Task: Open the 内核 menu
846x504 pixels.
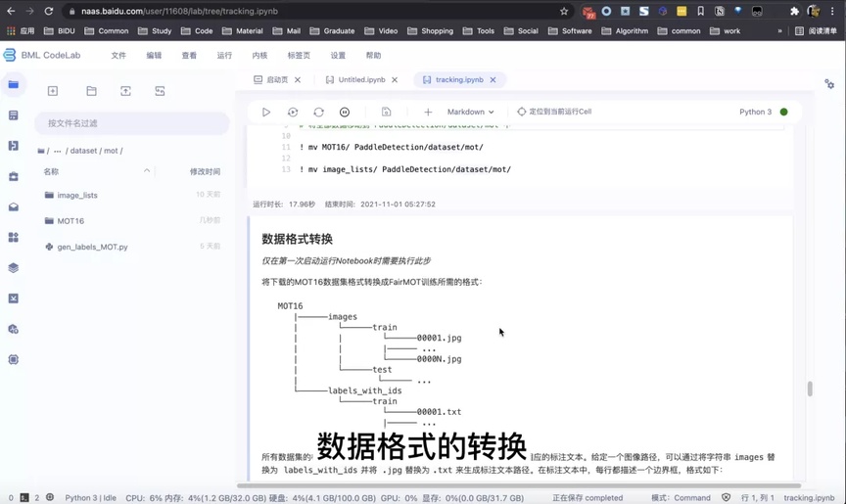Action: [x=259, y=55]
